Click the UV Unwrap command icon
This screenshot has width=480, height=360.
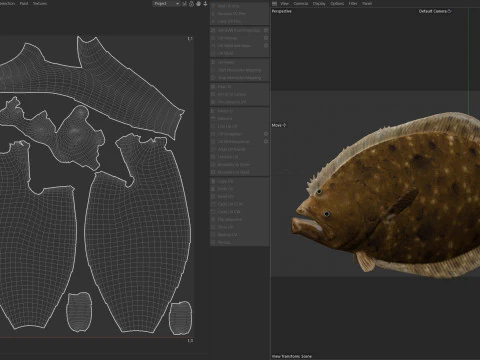coord(213,38)
